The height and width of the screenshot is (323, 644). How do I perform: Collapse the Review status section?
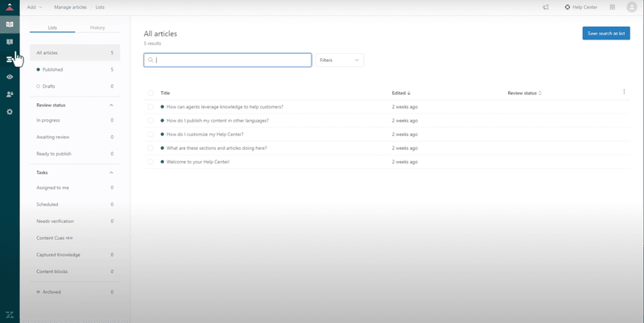(111, 106)
